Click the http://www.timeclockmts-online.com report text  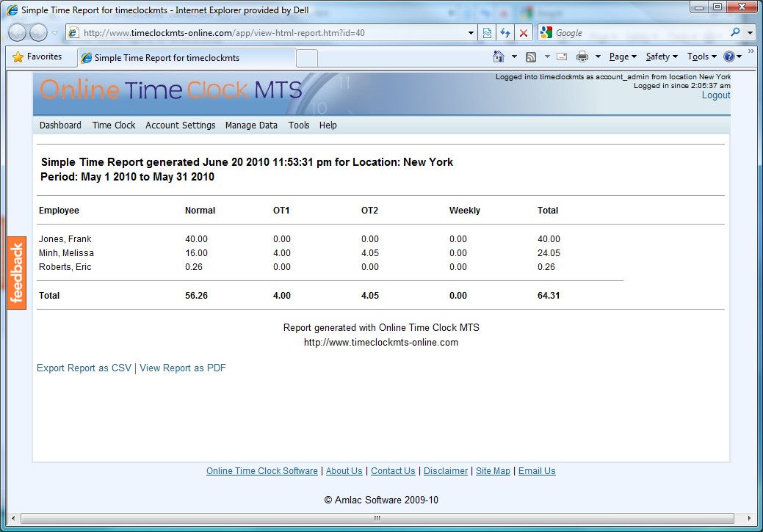coord(381,343)
